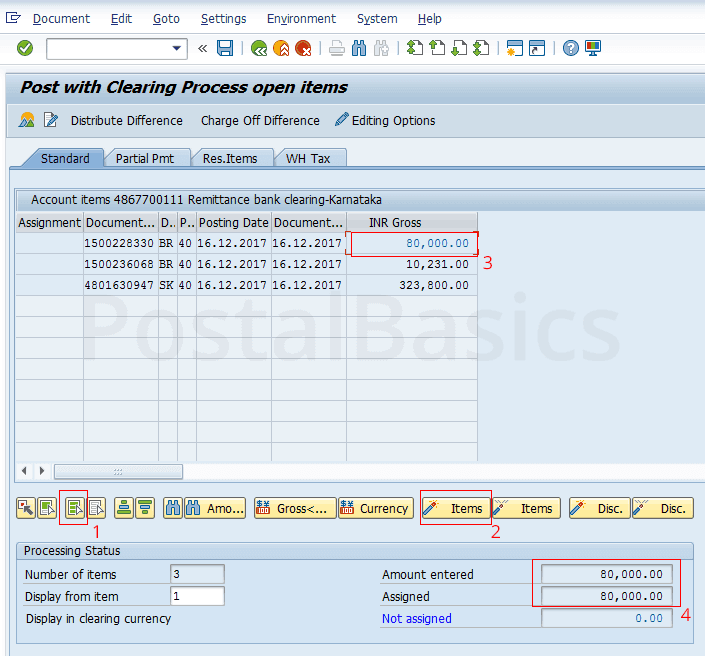Click the Save diskette icon
Screen dimensions: 705x656
click(225, 48)
